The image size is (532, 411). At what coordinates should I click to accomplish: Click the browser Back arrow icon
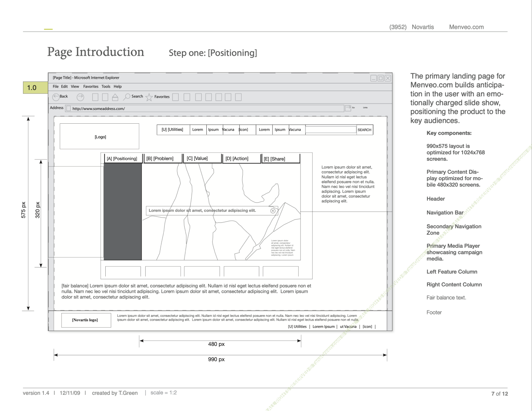(56, 97)
